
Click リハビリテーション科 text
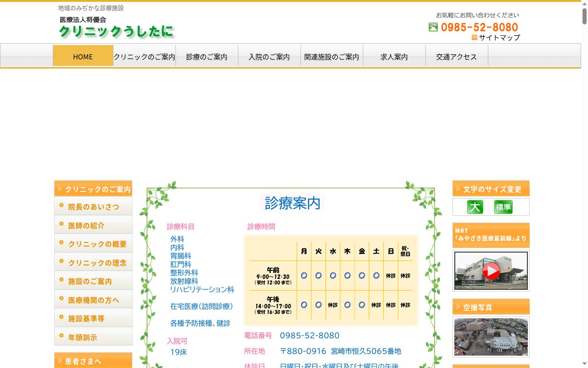point(202,289)
